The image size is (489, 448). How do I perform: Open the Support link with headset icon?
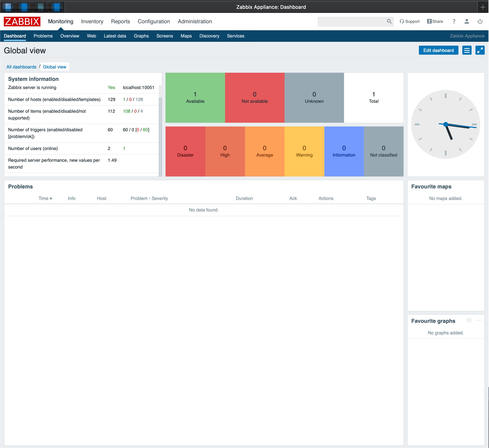pos(409,21)
